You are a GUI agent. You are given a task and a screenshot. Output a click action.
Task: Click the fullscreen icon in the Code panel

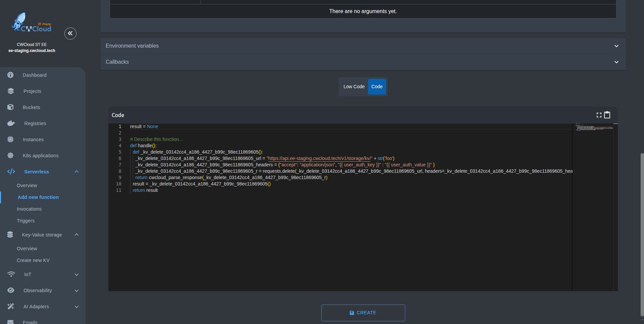point(599,115)
